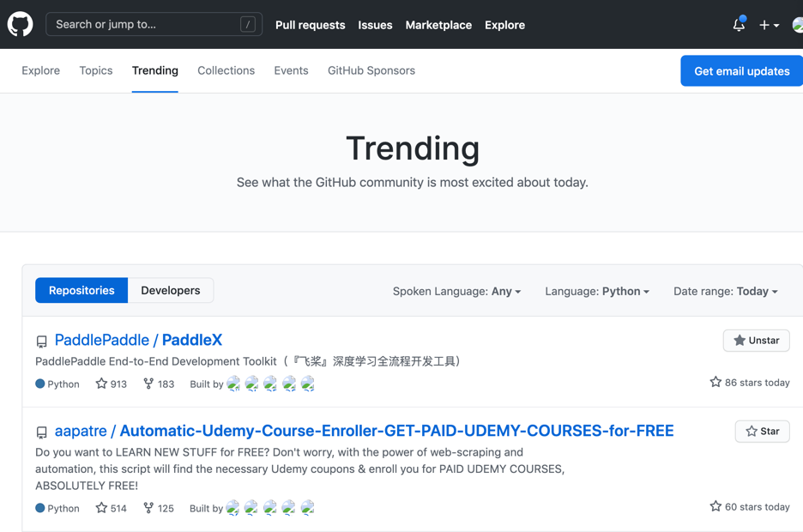
Task: Switch to the Developers toggle button
Action: pos(171,290)
